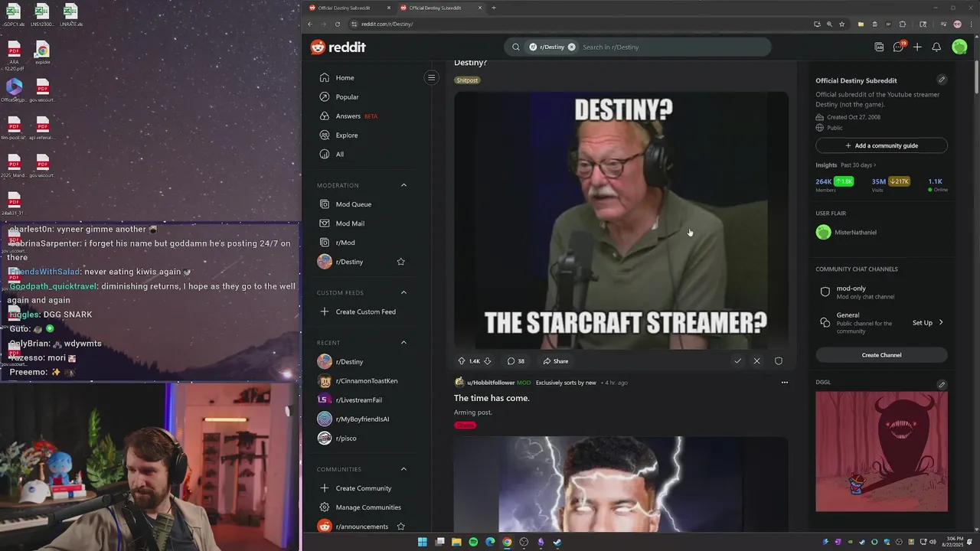Click Create Channel button
This screenshot has width=980, height=551.
(881, 355)
